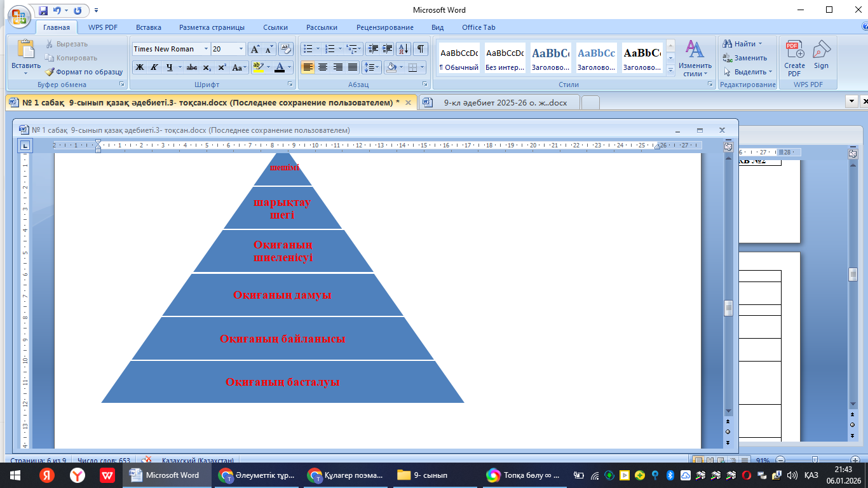Switch to the Рассылки ribbon tab

[x=322, y=27]
